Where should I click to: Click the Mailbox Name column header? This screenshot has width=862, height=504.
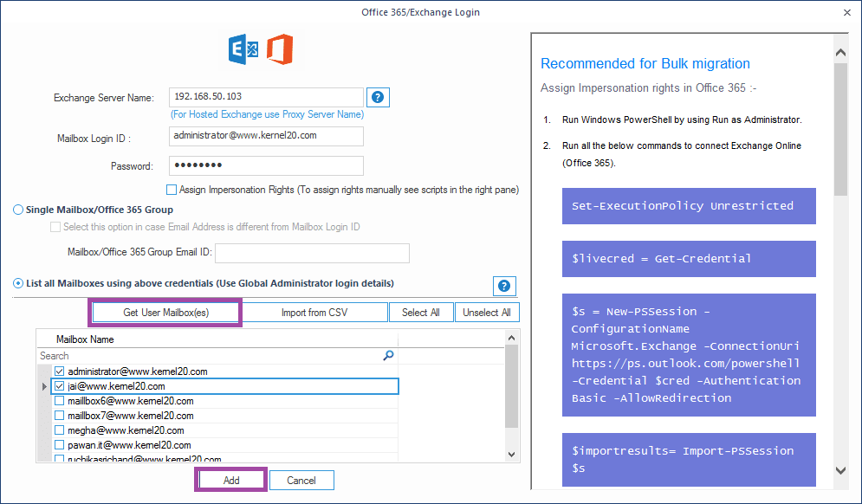[x=85, y=339]
